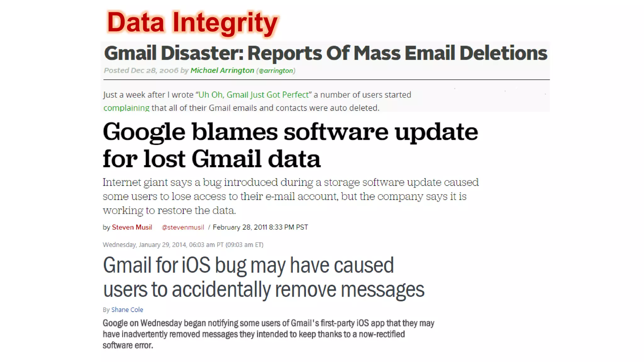Screen dimensions: 644x362
Task: Click the 'software error.' closing text
Action: click(128, 345)
